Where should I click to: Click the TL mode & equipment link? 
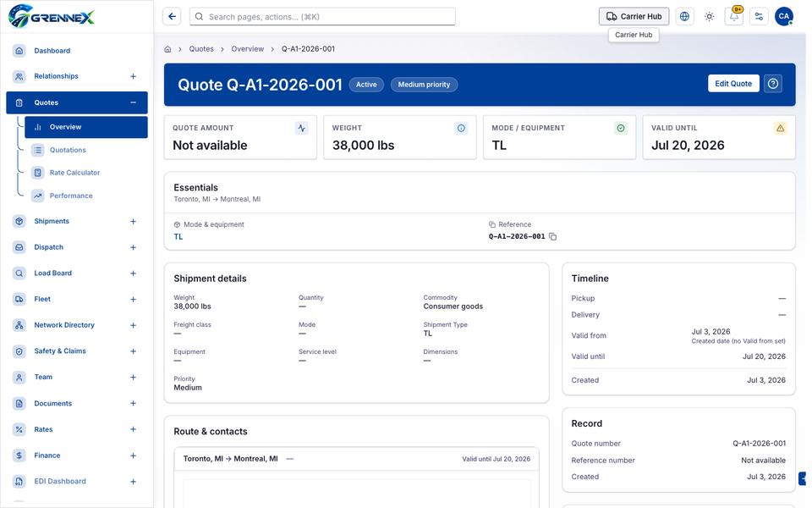[178, 237]
